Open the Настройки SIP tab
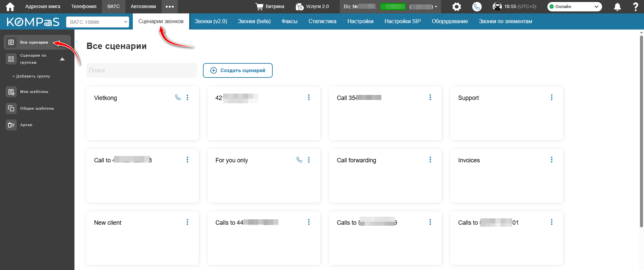This screenshot has height=270, width=644. [x=402, y=21]
